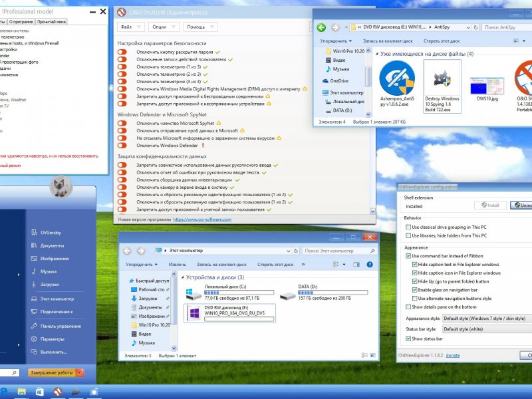
Task: Uncheck Use command bar instead of Ribbon
Action: pos(408,256)
